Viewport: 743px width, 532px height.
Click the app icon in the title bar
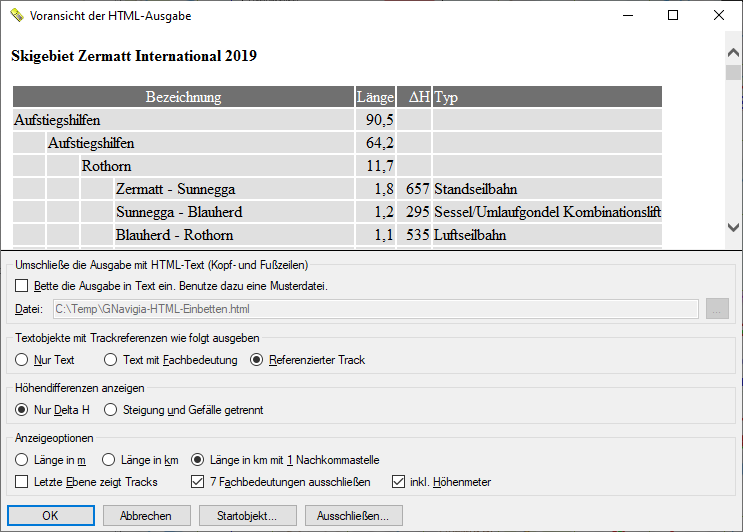(17, 15)
